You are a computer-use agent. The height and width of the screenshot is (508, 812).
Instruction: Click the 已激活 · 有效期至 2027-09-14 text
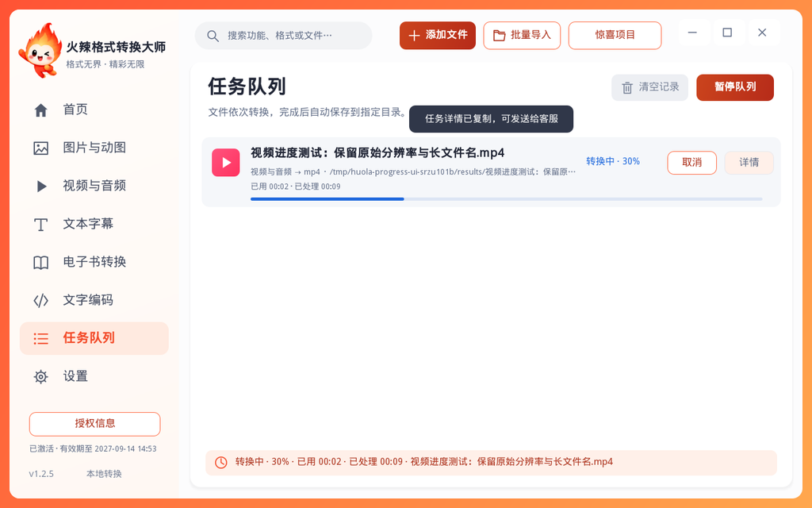coord(93,449)
